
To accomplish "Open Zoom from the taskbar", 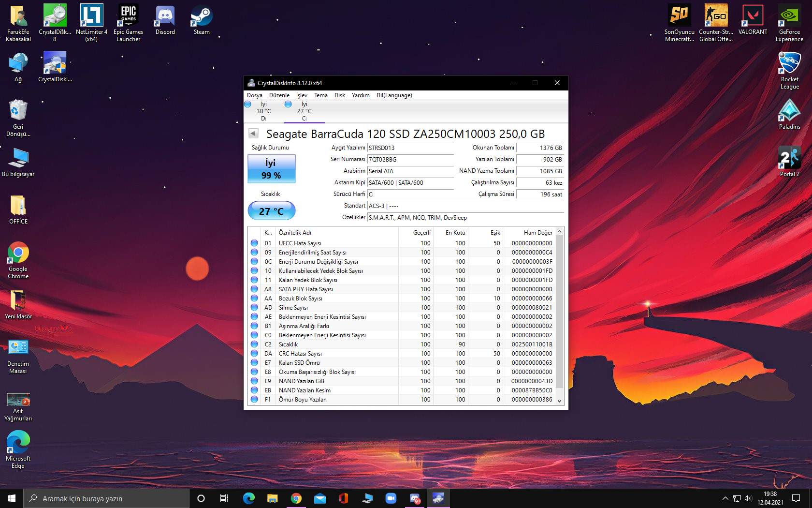I will tap(391, 498).
